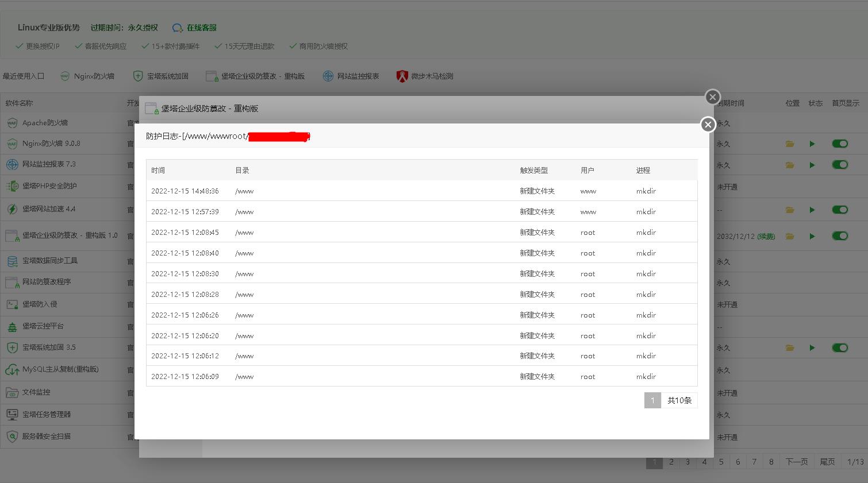Open 堡塔企业级防篡改 - 重构版 recent shortcut
This screenshot has height=483, width=868.
[x=255, y=76]
